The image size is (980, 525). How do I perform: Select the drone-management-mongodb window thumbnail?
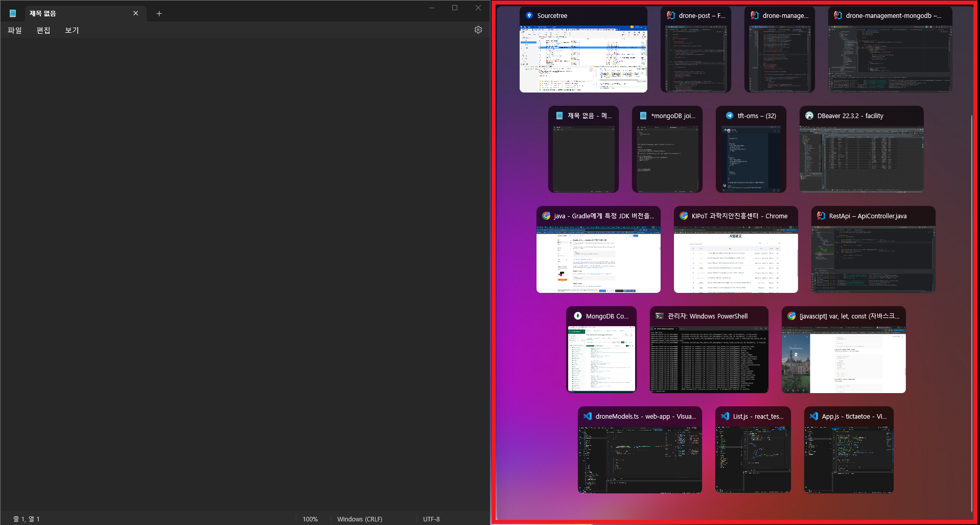click(x=890, y=50)
